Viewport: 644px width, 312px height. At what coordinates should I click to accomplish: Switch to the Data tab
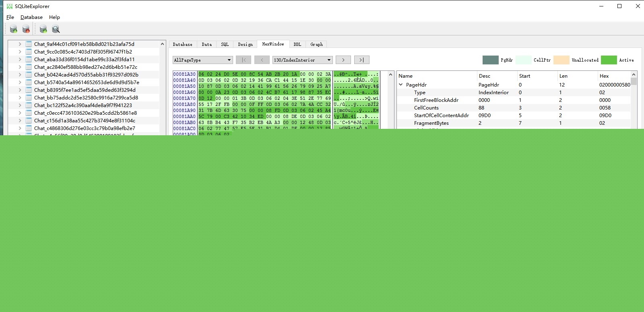click(206, 44)
